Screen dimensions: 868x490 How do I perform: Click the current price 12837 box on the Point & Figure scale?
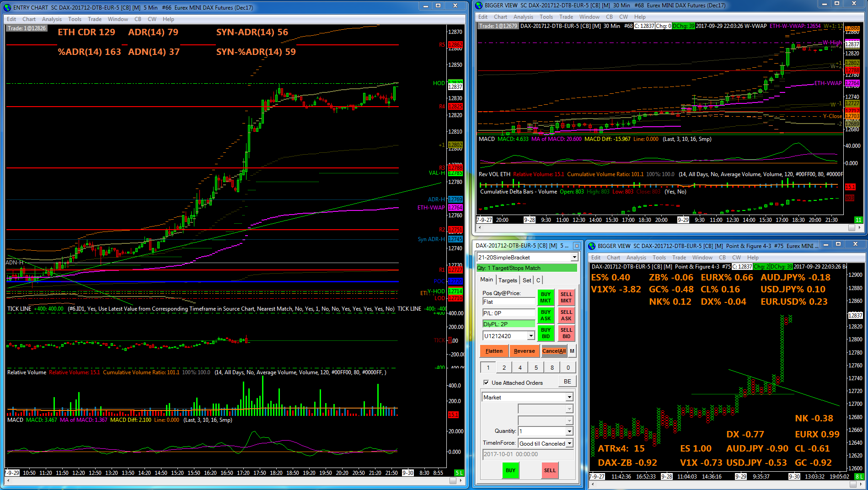pyautogui.click(x=855, y=316)
